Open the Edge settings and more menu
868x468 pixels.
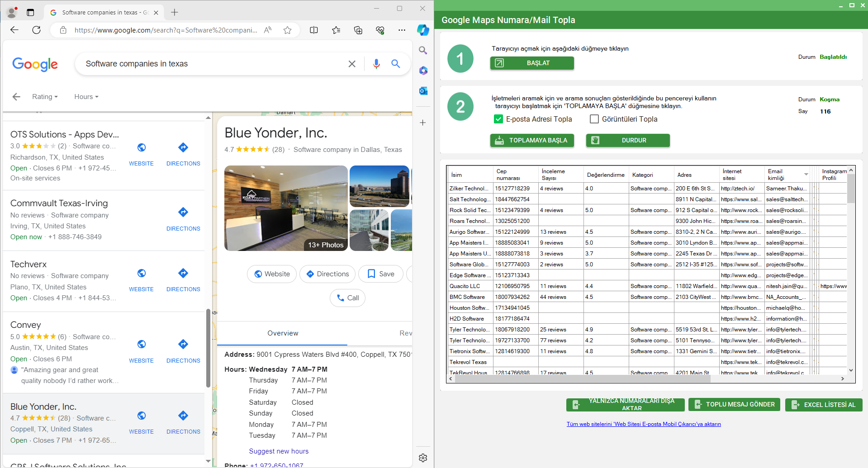point(402,30)
